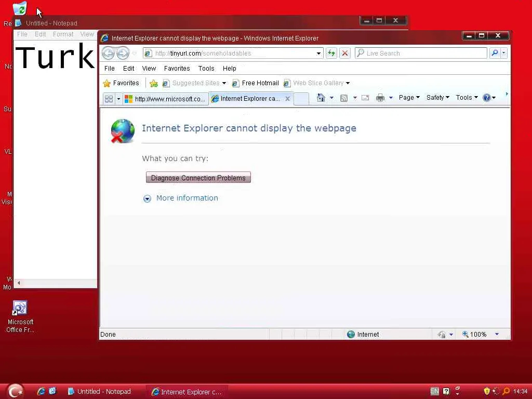The height and width of the screenshot is (399, 532).
Task: Click Diagnose Connection Problems button
Action: [x=198, y=178]
